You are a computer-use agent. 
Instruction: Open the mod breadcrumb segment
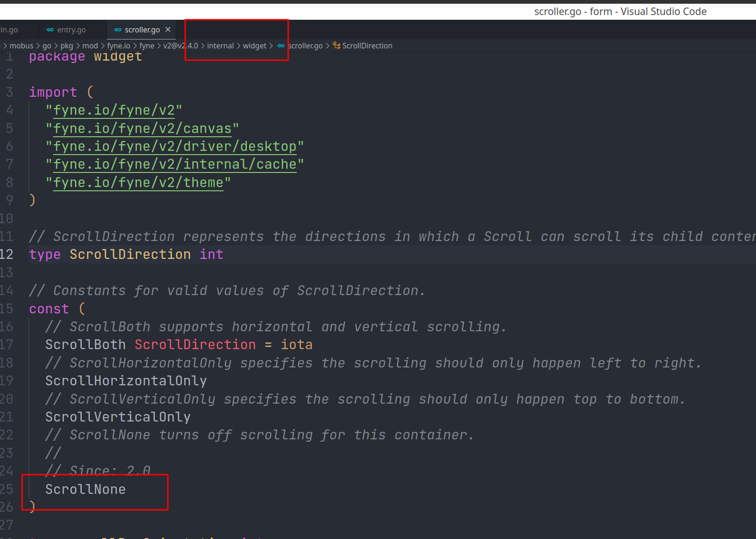coord(90,46)
